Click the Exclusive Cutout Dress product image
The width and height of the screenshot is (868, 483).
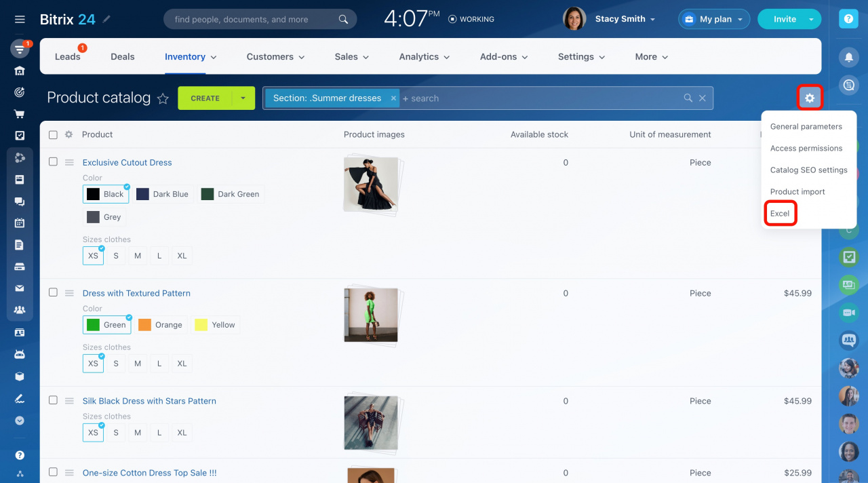tap(371, 184)
